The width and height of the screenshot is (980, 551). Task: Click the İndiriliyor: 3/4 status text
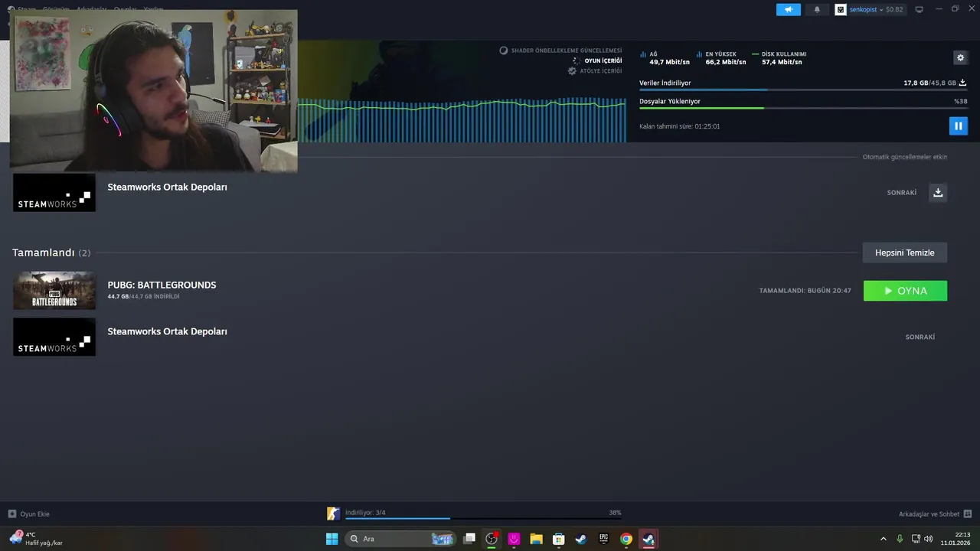365,513
